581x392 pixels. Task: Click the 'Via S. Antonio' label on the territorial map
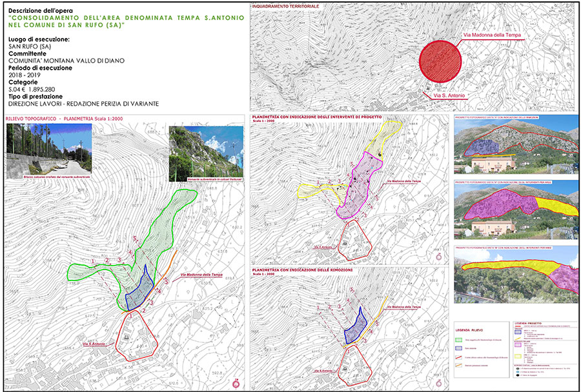point(449,95)
